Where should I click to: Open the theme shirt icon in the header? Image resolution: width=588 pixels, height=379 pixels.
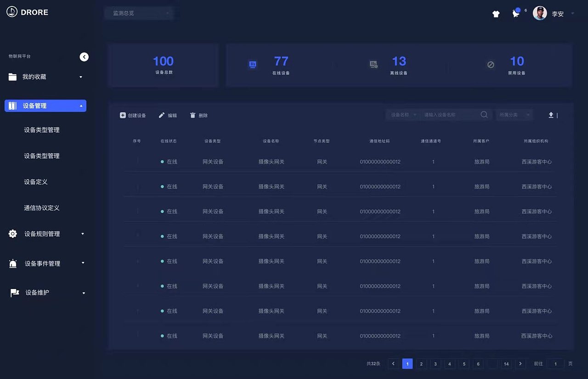click(x=496, y=14)
